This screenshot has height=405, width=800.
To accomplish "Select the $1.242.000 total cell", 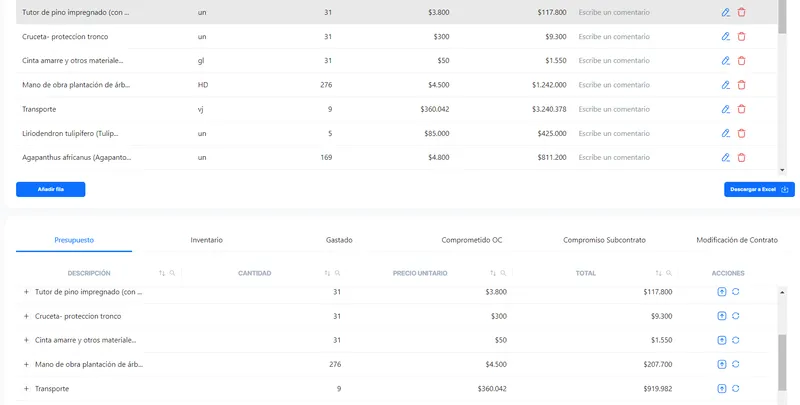I will (549, 85).
